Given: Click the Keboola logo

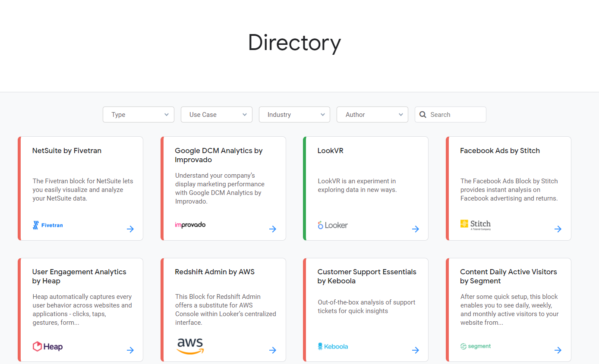Looking at the screenshot, I should (x=333, y=346).
